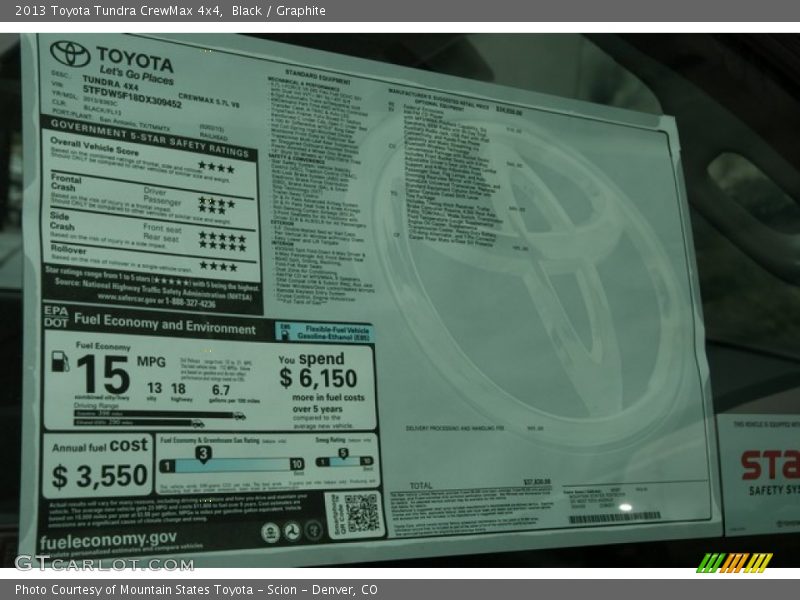The height and width of the screenshot is (600, 800).
Task: Click the Fuel Economy & Greenhouse Gas rating scale
Action: 233,465
